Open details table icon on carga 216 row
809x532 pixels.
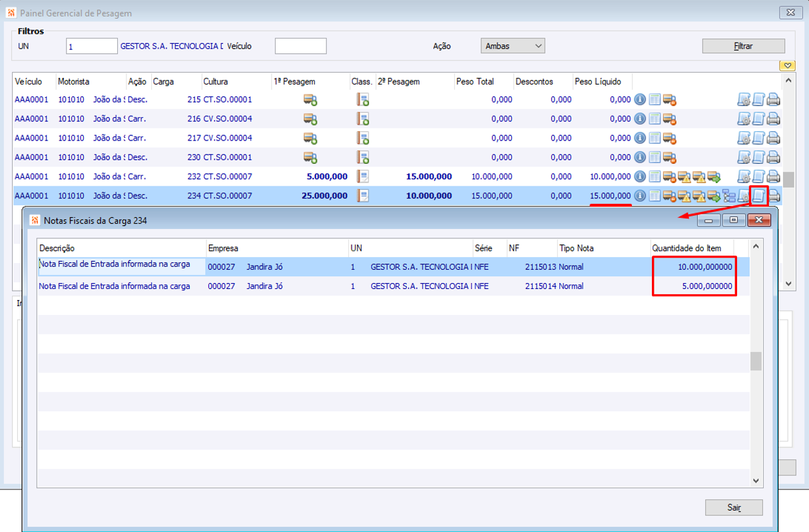pos(655,119)
